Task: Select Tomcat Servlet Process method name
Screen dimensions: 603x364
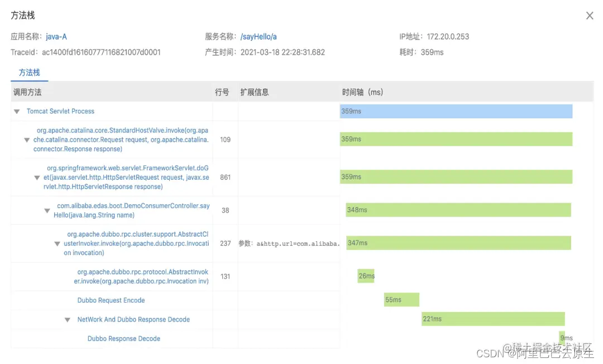Action: 60,112
